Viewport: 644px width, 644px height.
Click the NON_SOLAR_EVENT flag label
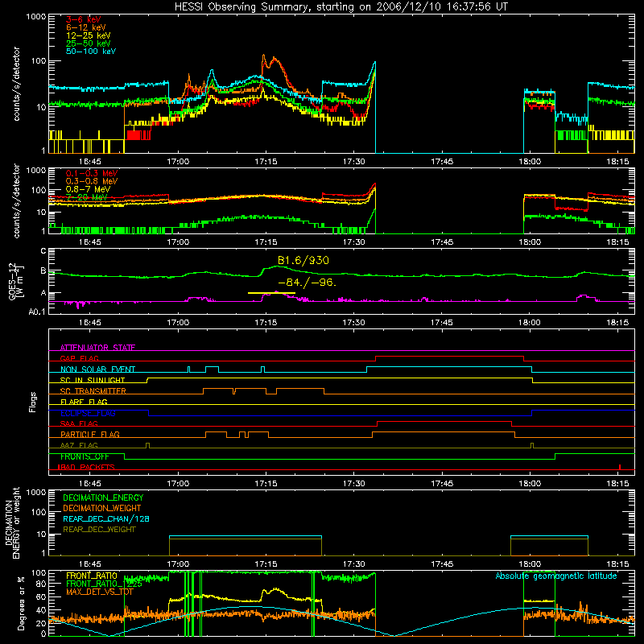click(97, 369)
